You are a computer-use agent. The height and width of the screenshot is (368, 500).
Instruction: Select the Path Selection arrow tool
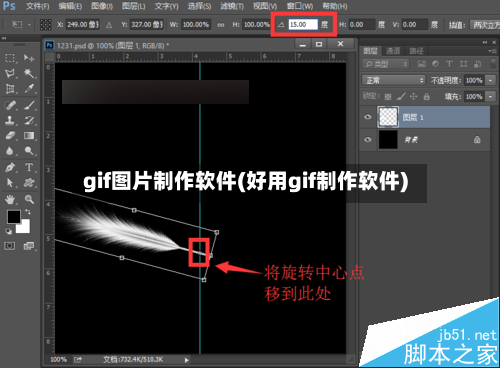[10, 182]
